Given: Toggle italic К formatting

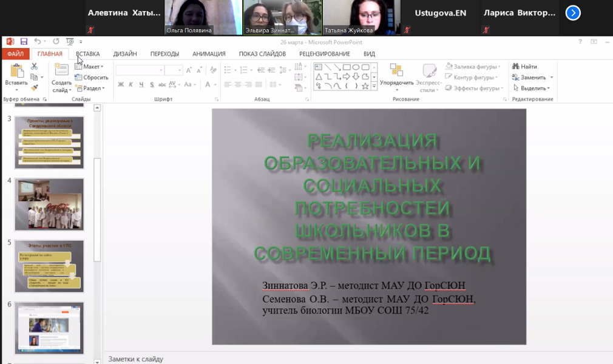Looking at the screenshot, I should point(130,85).
